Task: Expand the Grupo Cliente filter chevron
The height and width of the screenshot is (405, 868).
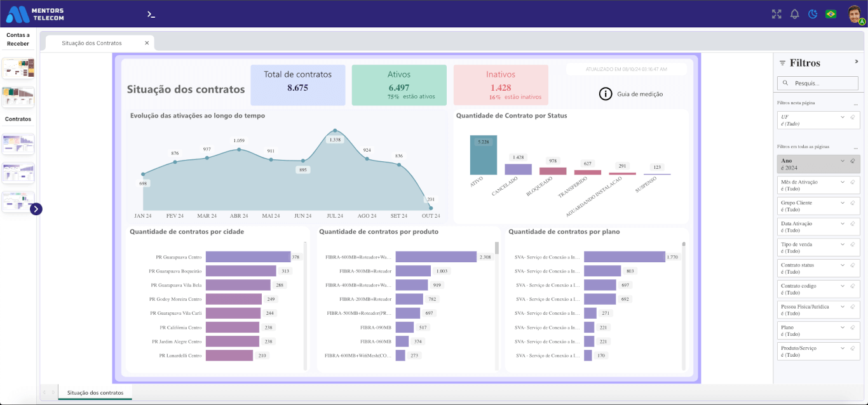Action: click(x=843, y=203)
